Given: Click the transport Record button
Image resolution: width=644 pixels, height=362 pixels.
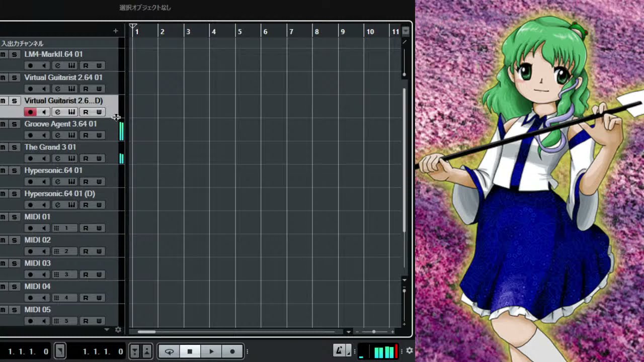Looking at the screenshot, I should click(232, 351).
